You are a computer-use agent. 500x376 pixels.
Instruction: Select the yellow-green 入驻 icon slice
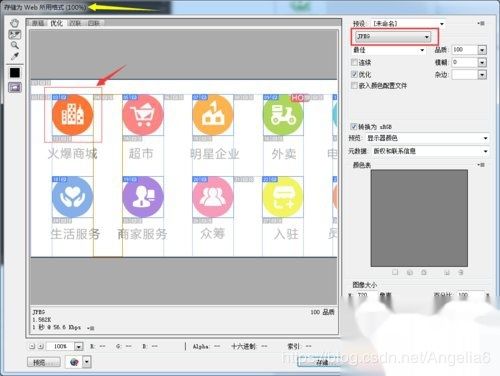(283, 197)
